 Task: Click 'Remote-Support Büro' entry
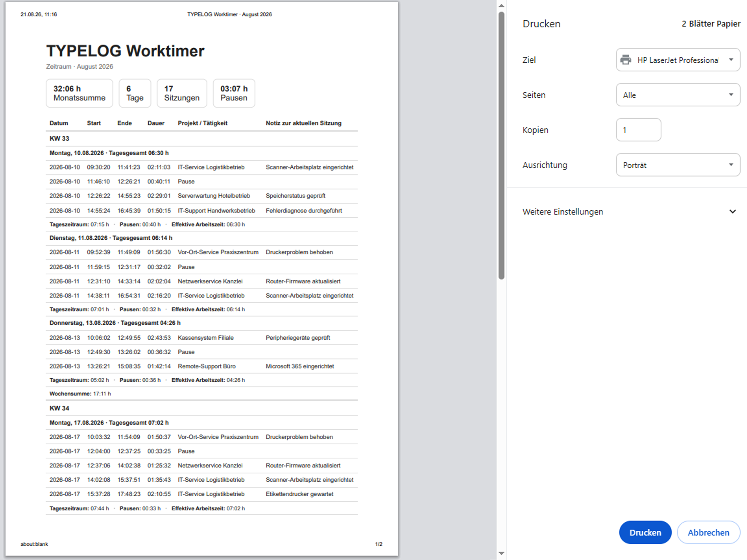(207, 366)
